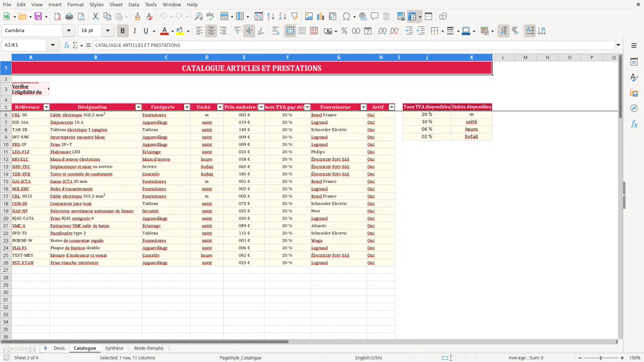Print the Catalogue sheet

click(x=69, y=17)
